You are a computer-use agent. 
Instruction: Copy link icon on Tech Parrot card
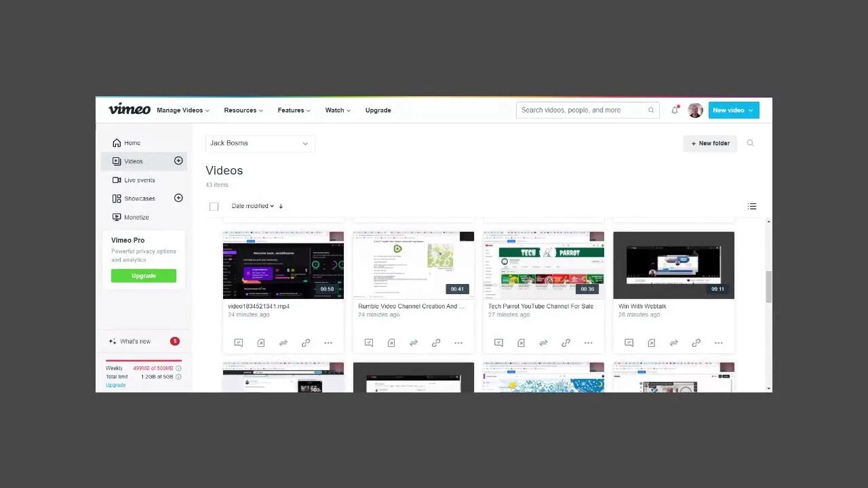pyautogui.click(x=566, y=343)
